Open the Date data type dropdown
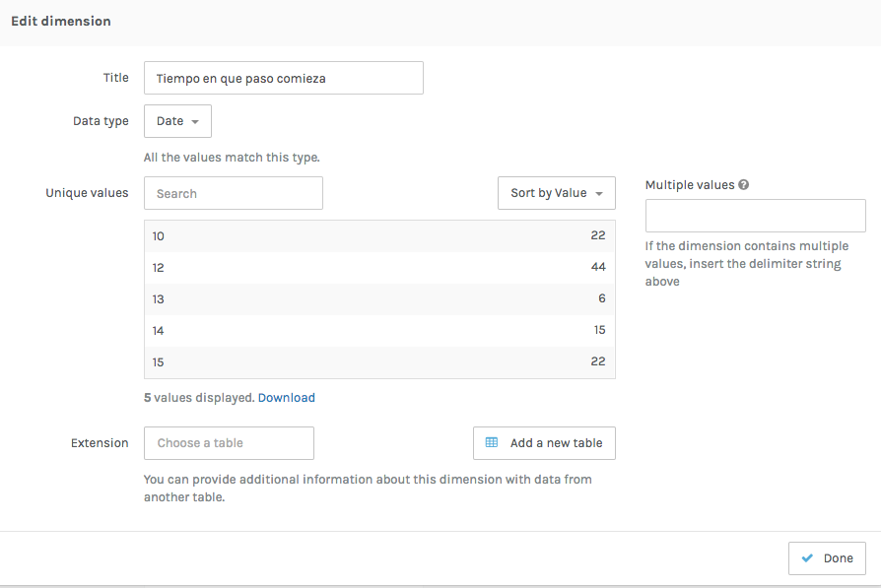 click(x=177, y=121)
